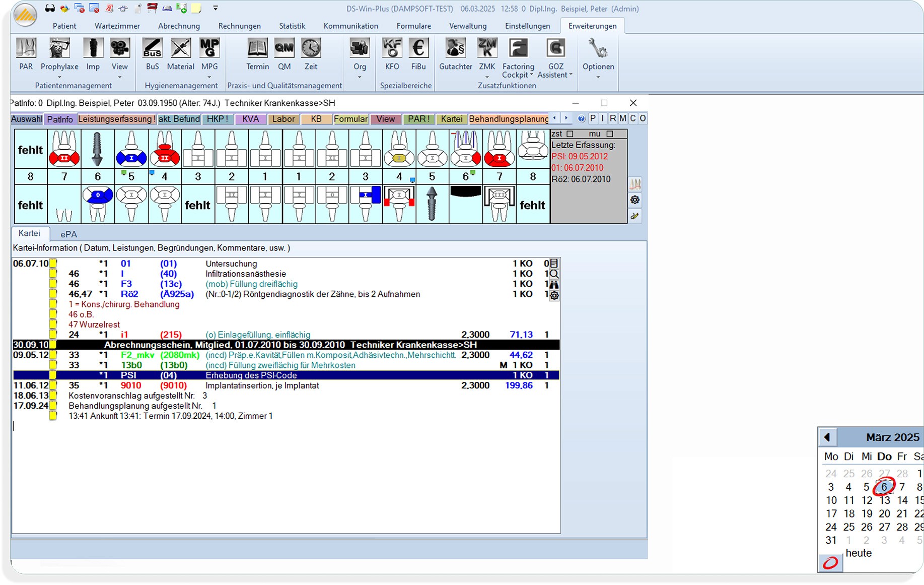Click the magnifier search icon in Kartei list
Viewport: 924px width, 585px height.
click(x=554, y=274)
